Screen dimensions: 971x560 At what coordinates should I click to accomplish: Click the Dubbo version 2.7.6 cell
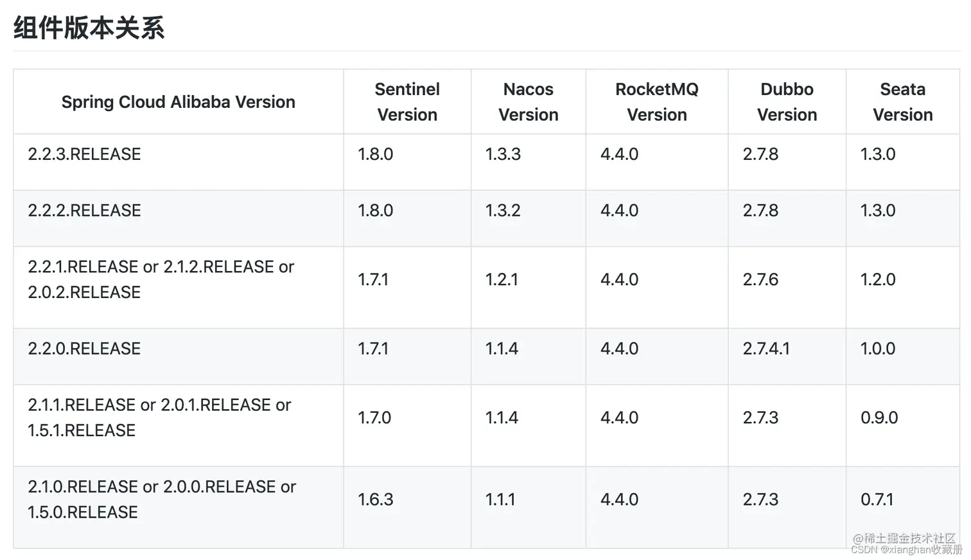click(x=760, y=279)
